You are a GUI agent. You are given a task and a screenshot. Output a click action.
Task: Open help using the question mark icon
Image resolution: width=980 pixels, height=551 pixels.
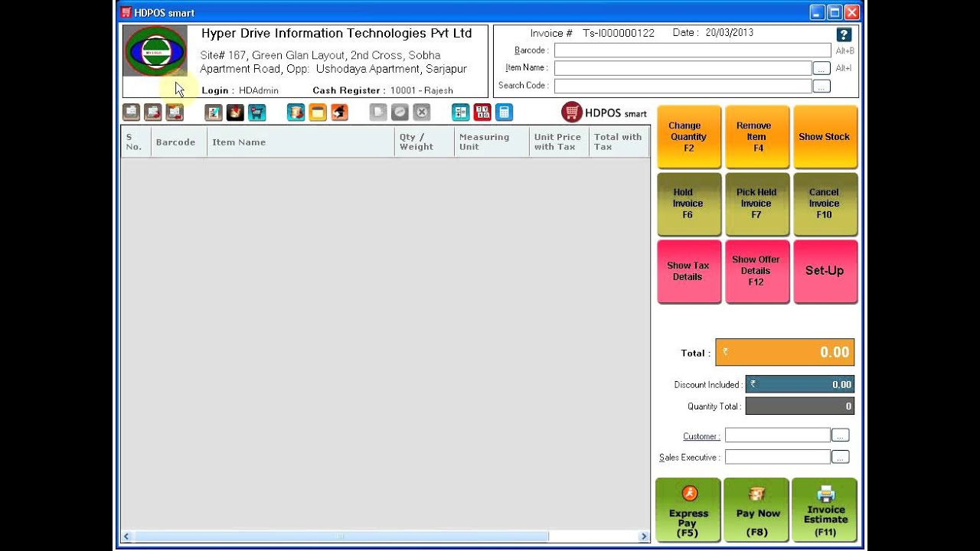tap(844, 34)
